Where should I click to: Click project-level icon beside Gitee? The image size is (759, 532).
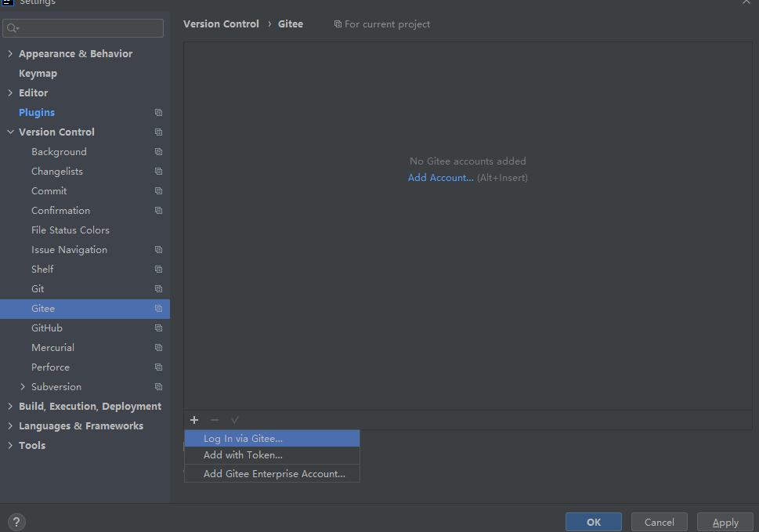coord(158,309)
